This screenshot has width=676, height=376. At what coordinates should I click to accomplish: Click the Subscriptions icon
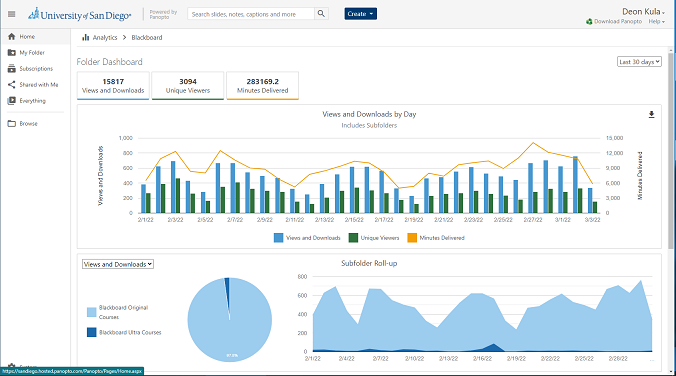pos(12,69)
